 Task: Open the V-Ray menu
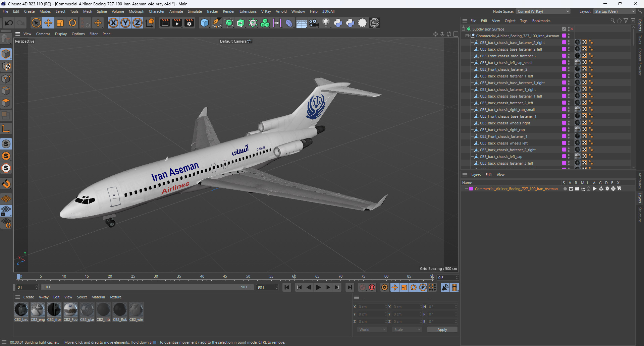[x=266, y=11]
